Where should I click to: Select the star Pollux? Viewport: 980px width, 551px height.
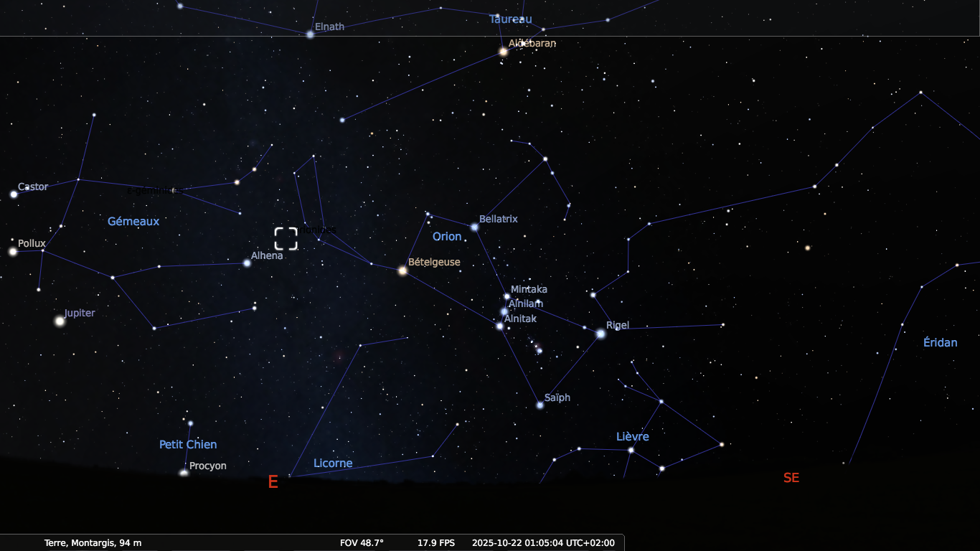click(13, 251)
